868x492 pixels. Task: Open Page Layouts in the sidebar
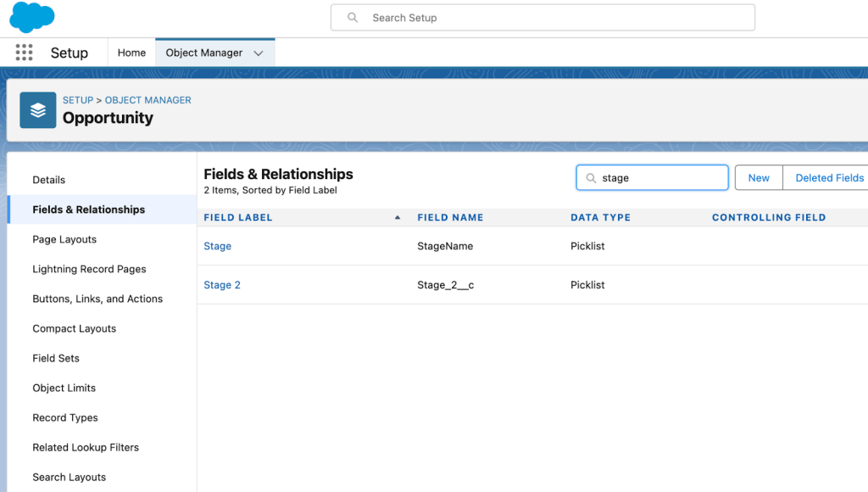pos(64,239)
